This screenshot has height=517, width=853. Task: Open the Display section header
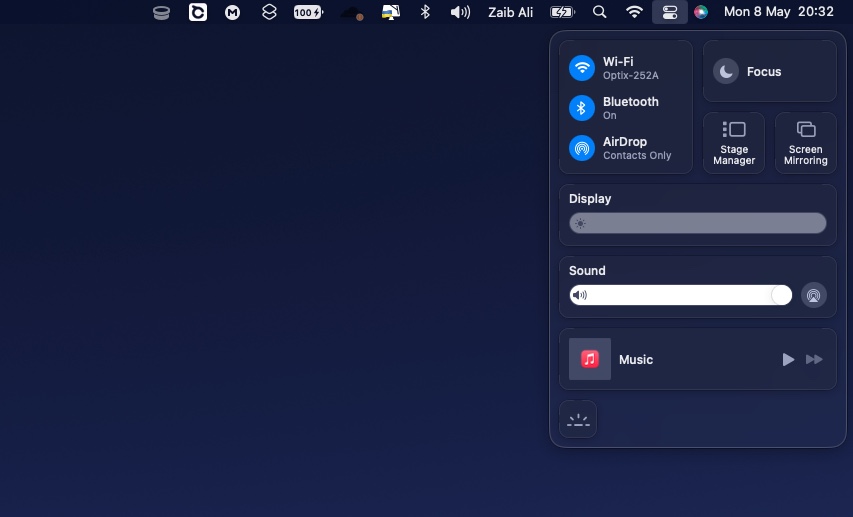tap(590, 199)
